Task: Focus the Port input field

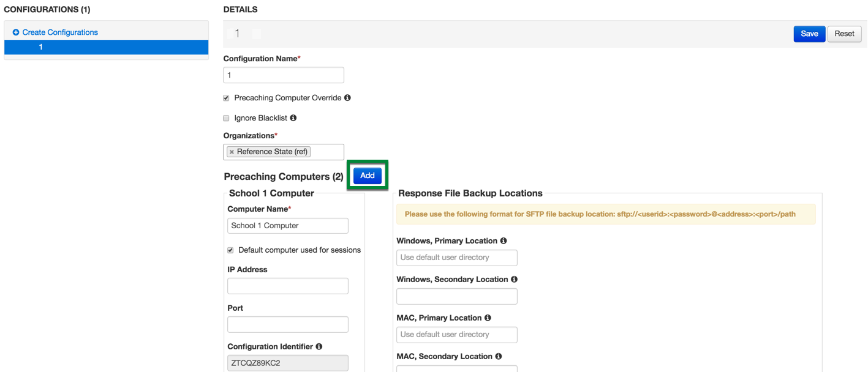Action: [x=288, y=324]
